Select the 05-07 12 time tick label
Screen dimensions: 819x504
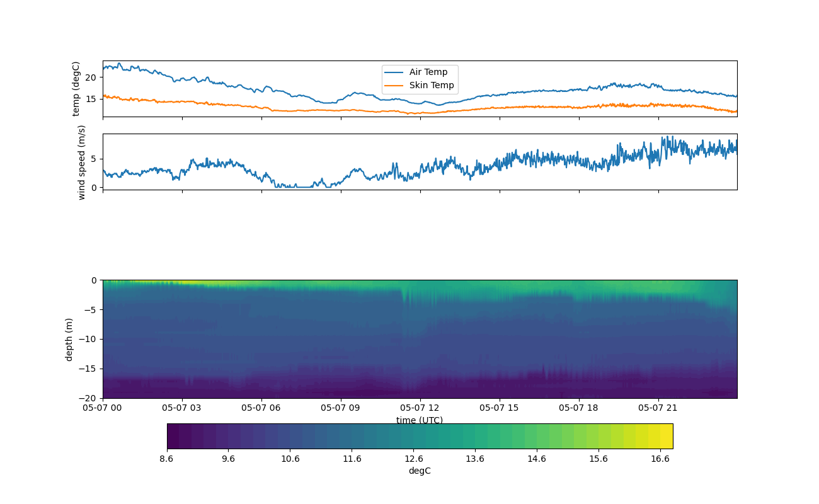click(x=420, y=408)
